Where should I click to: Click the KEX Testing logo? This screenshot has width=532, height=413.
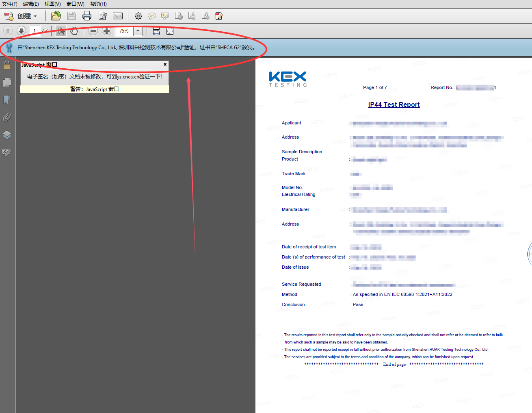pyautogui.click(x=288, y=79)
